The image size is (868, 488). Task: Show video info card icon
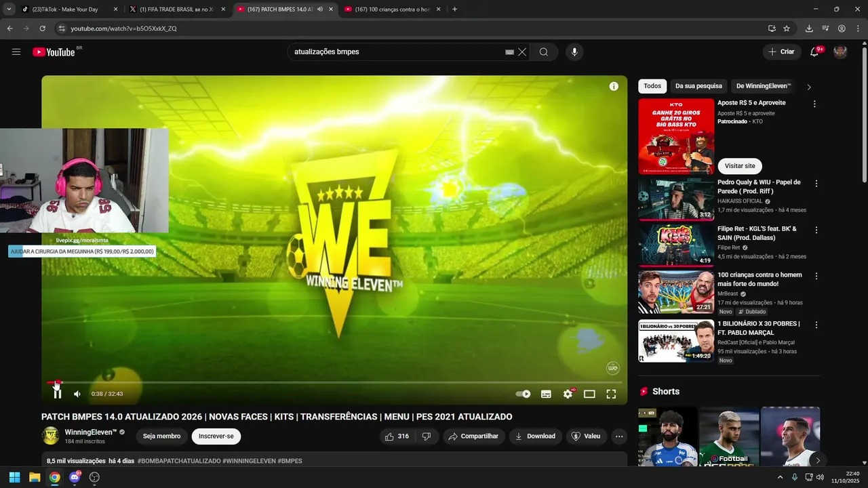tap(614, 86)
